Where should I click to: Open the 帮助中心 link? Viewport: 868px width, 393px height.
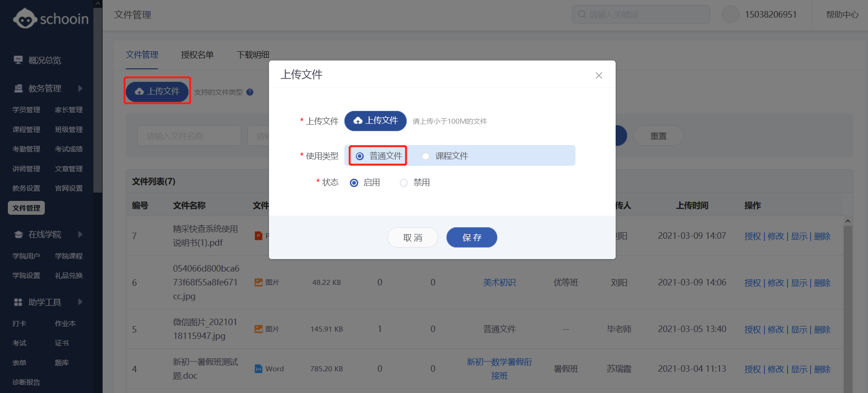pos(842,14)
